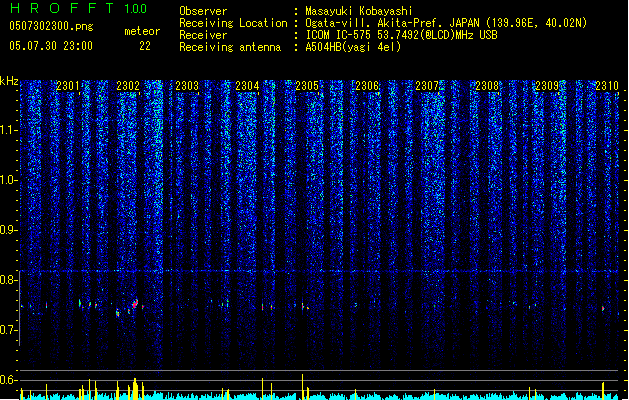The image size is (629, 400).
Task: Click the 2307 time marker
Action: pyautogui.click(x=427, y=86)
